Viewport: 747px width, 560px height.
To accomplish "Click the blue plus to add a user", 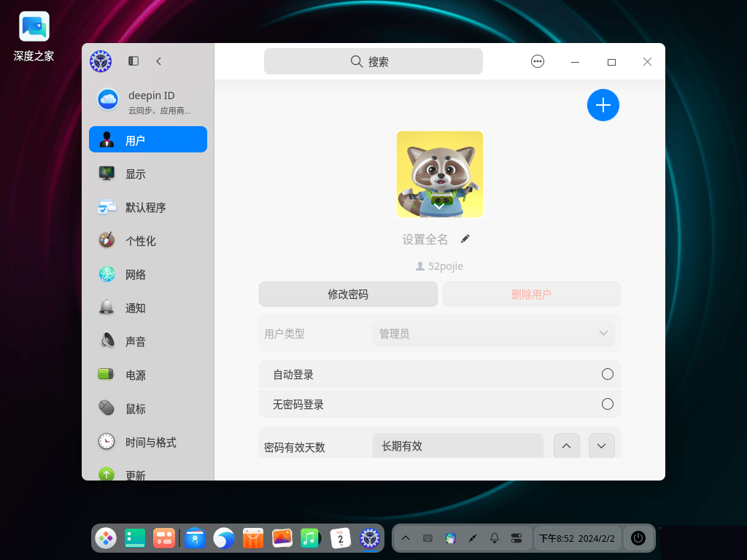I will point(603,105).
